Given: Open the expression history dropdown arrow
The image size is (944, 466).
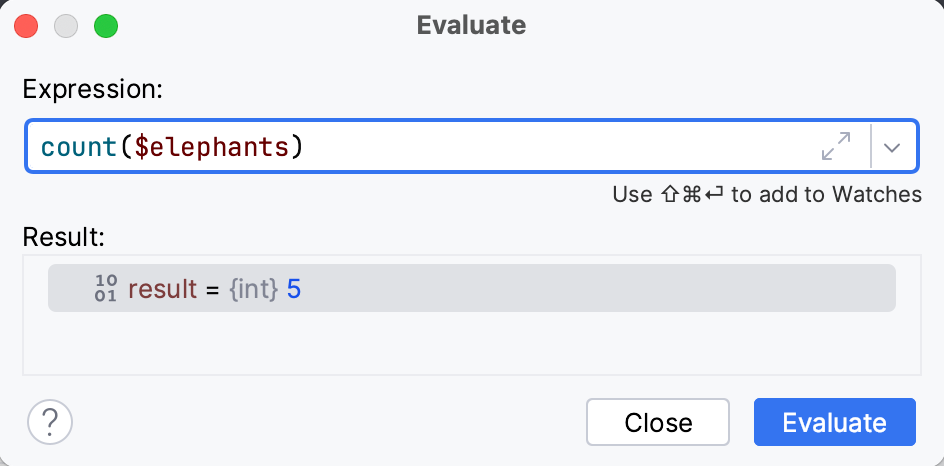Looking at the screenshot, I should click(893, 148).
